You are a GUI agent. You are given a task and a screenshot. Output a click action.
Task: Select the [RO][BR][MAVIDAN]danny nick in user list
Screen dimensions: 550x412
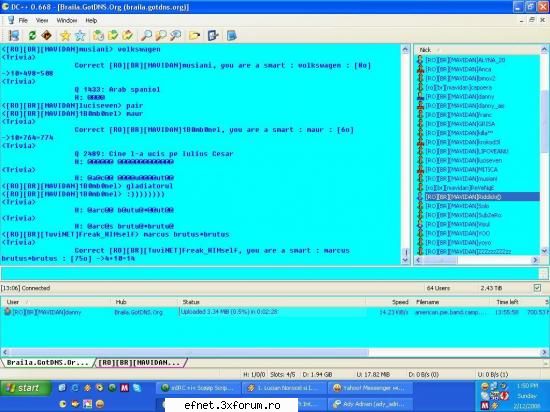pos(460,97)
